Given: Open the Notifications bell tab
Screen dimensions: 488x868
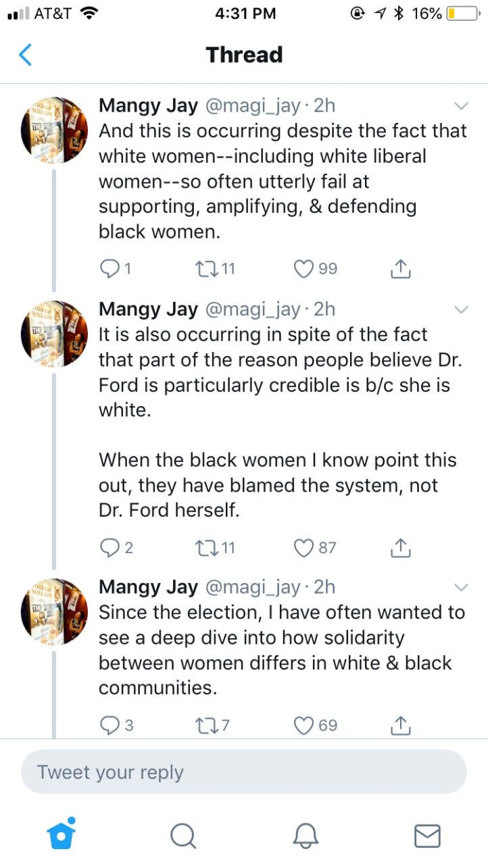Looking at the screenshot, I should point(305,836).
